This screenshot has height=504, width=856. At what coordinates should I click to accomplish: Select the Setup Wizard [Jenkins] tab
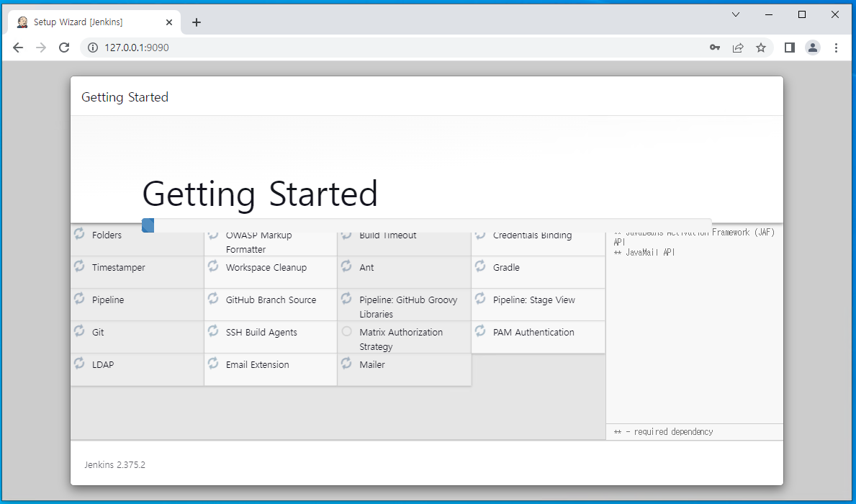point(94,22)
